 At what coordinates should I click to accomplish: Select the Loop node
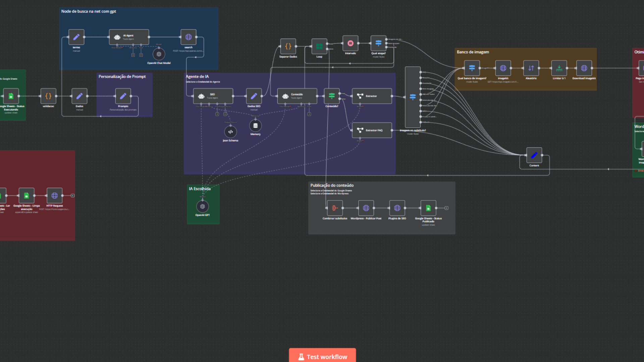click(x=319, y=47)
